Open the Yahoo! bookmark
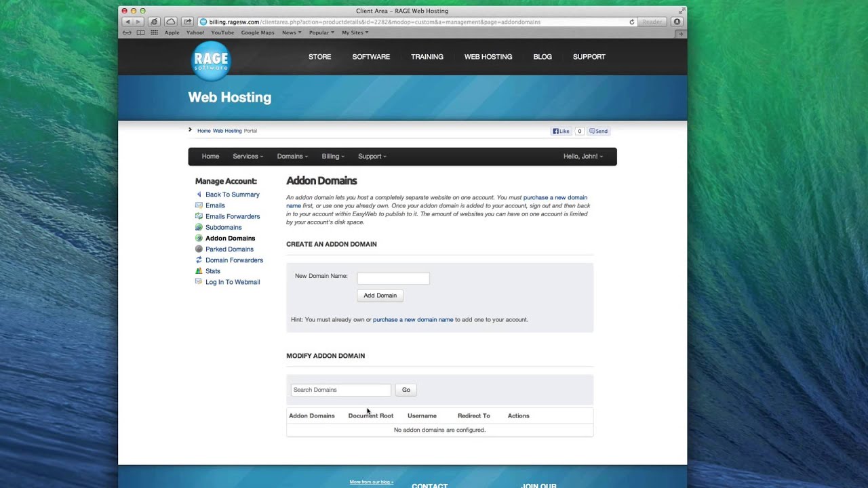This screenshot has height=488, width=868. click(195, 33)
